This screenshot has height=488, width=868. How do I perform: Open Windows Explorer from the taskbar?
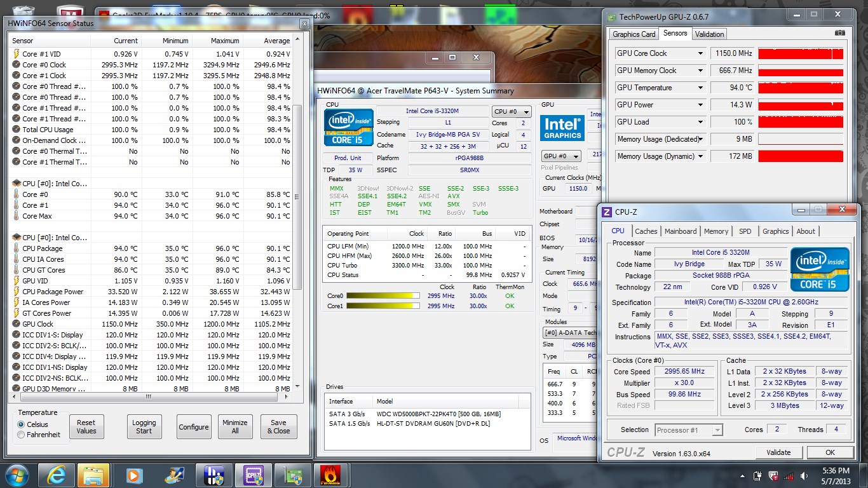tap(94, 475)
